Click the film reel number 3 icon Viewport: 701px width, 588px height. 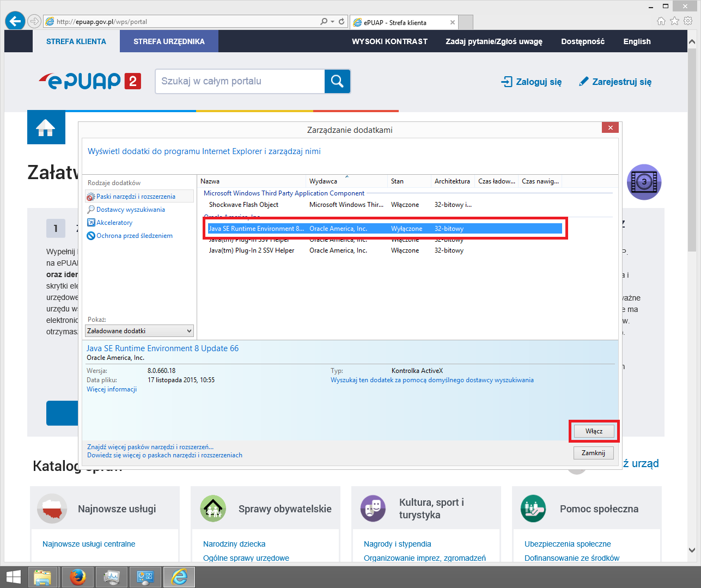644,182
